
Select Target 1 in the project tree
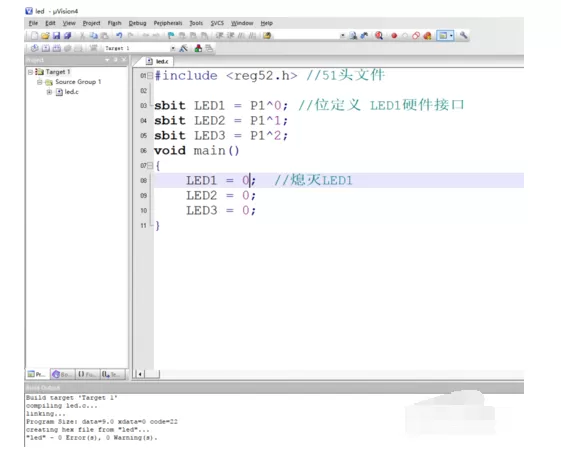58,72
